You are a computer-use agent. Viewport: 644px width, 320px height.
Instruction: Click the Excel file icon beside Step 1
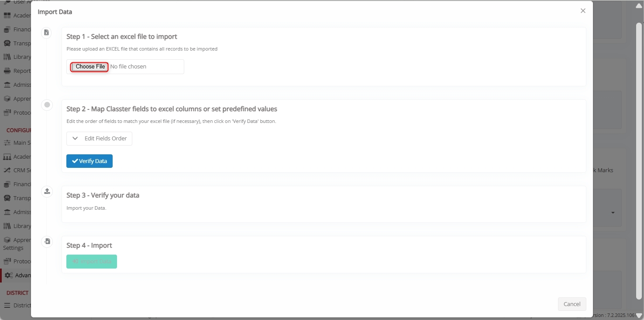[x=47, y=32]
